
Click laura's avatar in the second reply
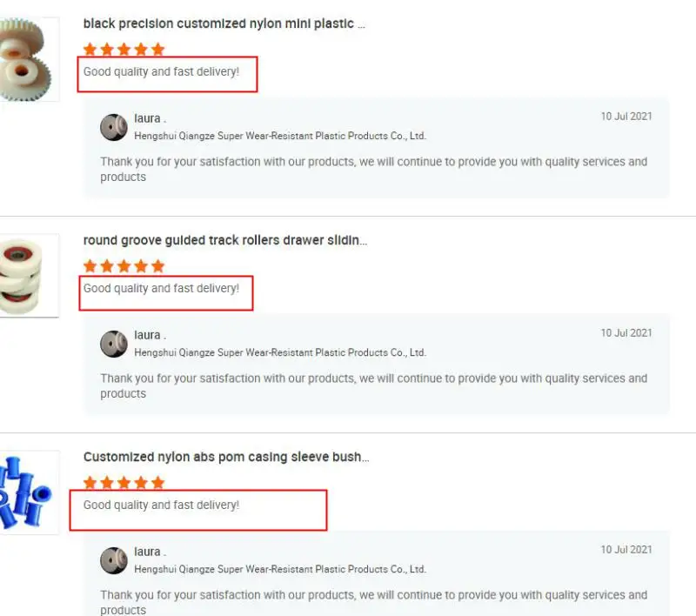(x=114, y=344)
